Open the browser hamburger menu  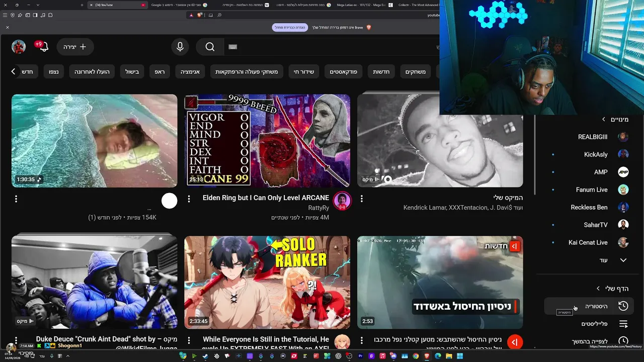pos(5,15)
